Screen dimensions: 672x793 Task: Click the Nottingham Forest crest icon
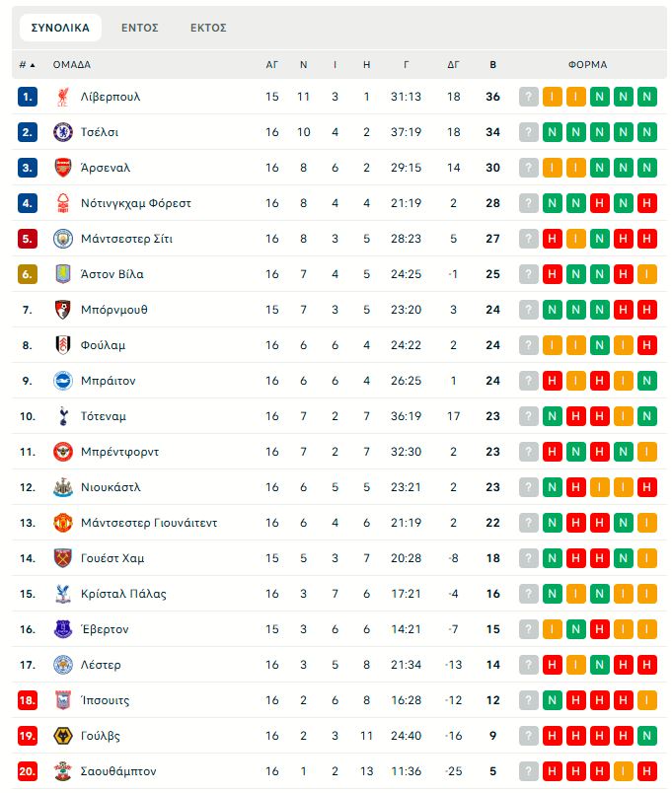tap(63, 203)
